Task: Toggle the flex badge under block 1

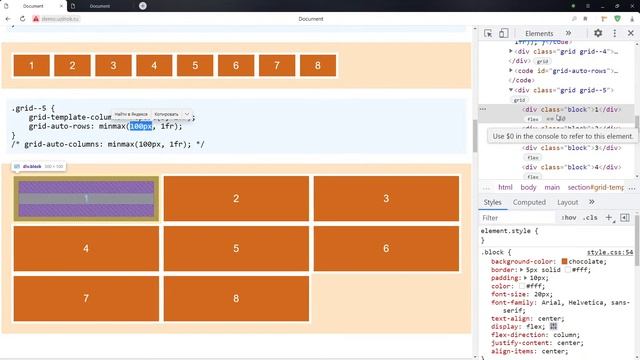Action: pos(533,119)
